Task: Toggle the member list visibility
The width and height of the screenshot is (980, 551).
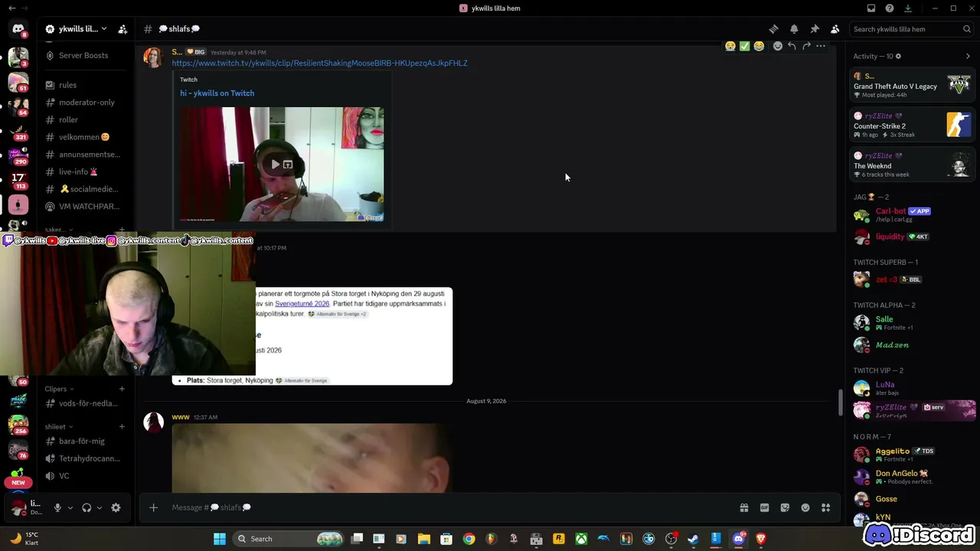Action: [835, 29]
